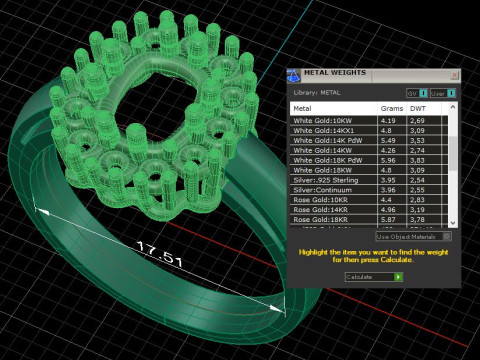Click the 2,74 DWT value

coord(417,150)
